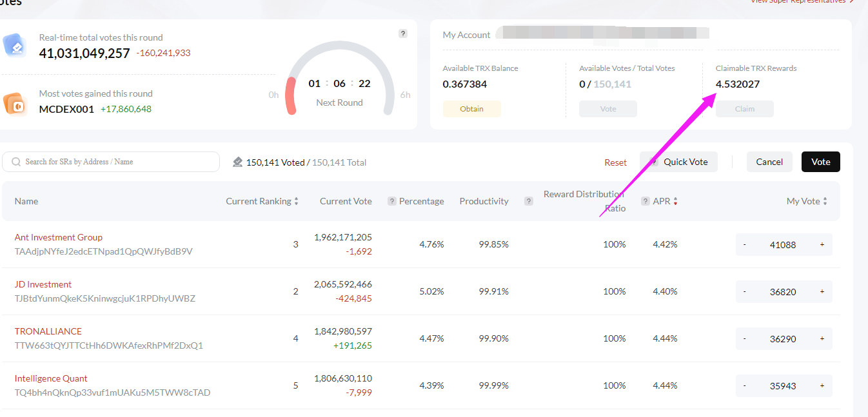Decrease votes for TRONALLIANCE

(745, 338)
